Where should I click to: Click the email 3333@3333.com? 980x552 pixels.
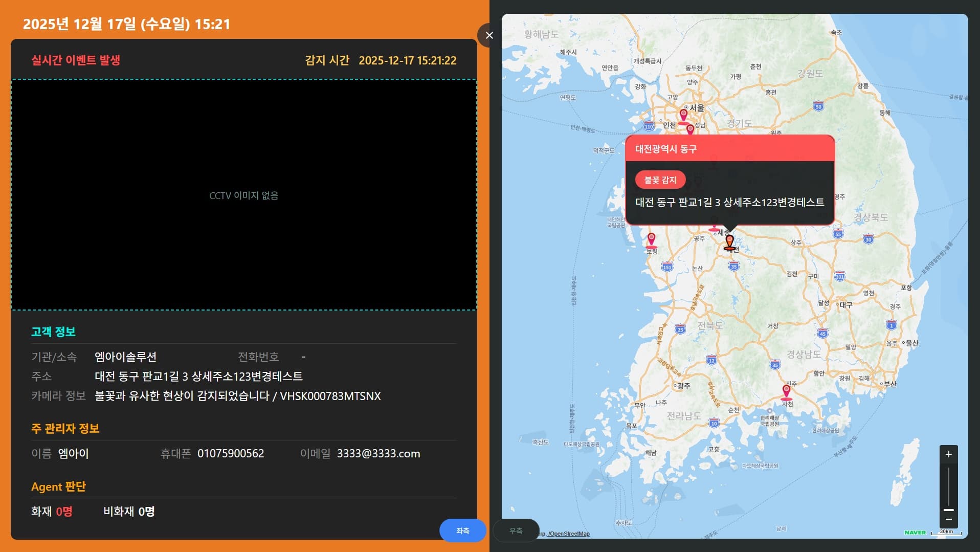pos(378,453)
